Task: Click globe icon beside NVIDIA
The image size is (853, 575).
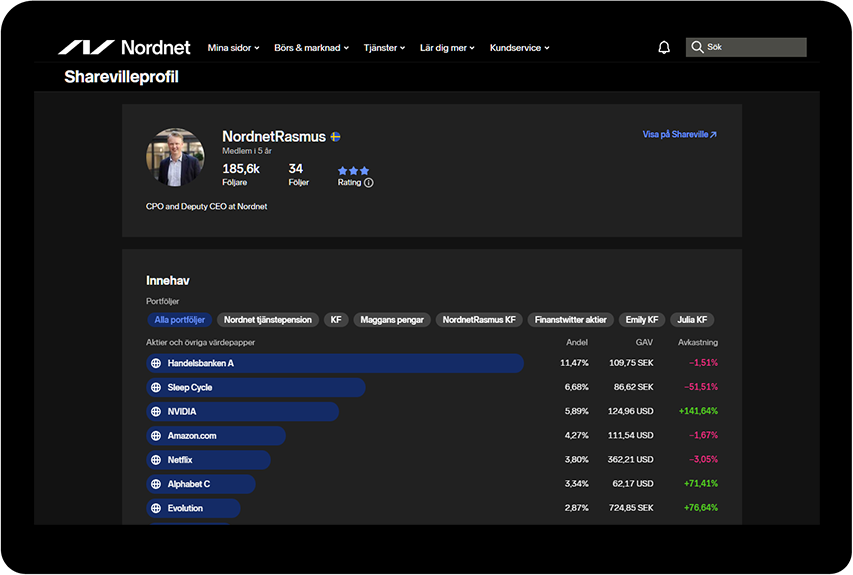Action: point(156,412)
